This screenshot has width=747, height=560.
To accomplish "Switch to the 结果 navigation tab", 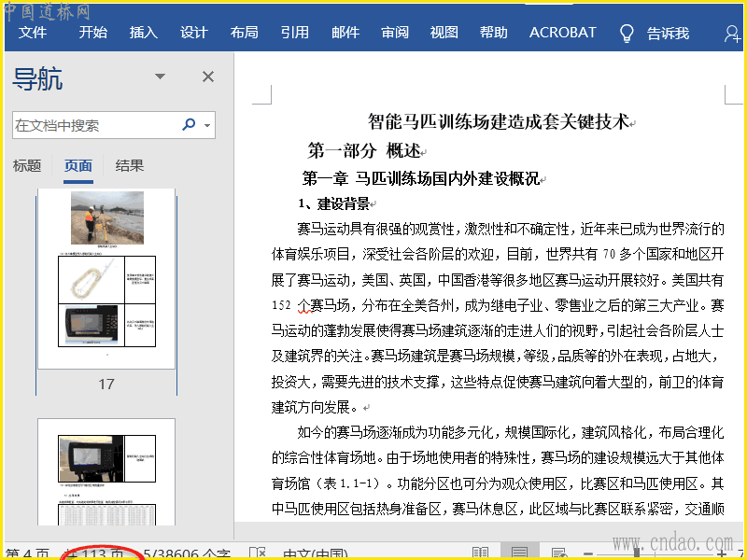I will (130, 166).
